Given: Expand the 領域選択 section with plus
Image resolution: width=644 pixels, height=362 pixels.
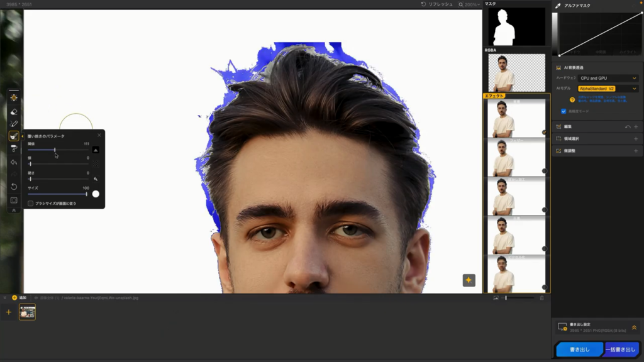Looking at the screenshot, I should (635, 138).
